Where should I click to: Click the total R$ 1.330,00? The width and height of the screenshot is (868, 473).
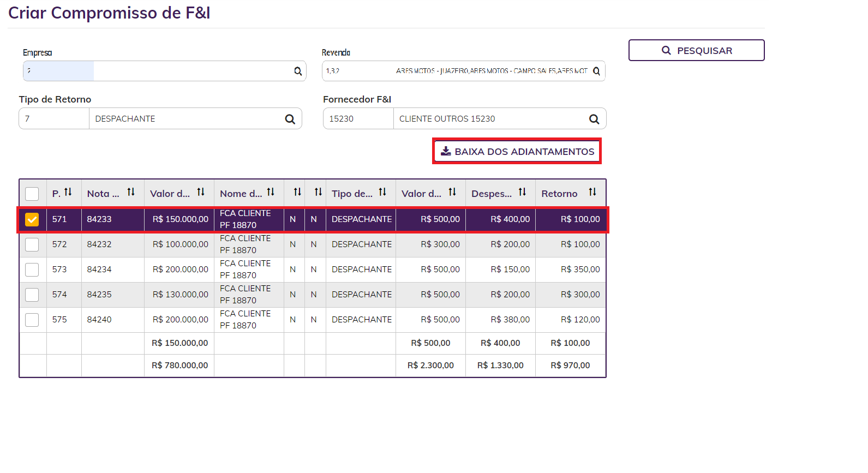pos(500,366)
